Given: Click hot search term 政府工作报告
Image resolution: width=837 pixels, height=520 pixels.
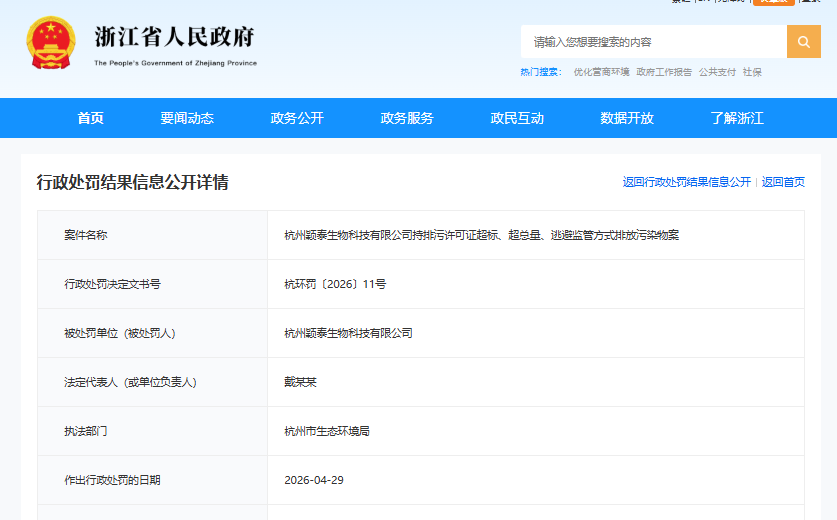Looking at the screenshot, I should (x=664, y=72).
